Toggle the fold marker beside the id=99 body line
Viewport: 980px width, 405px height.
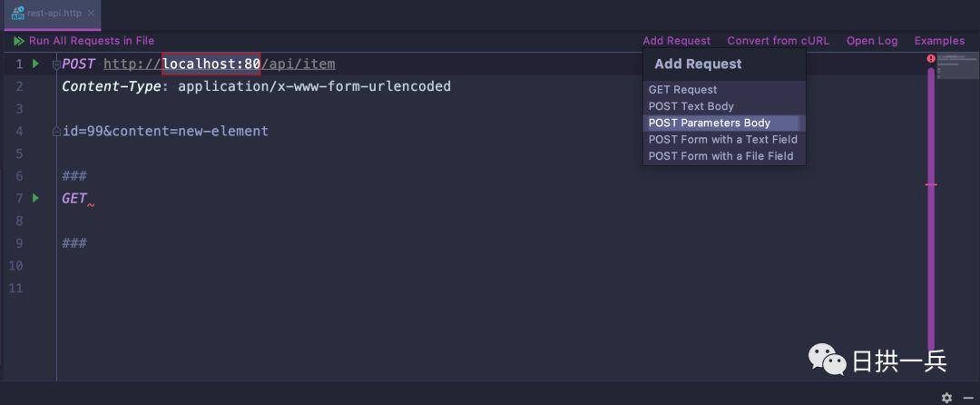[x=56, y=132]
